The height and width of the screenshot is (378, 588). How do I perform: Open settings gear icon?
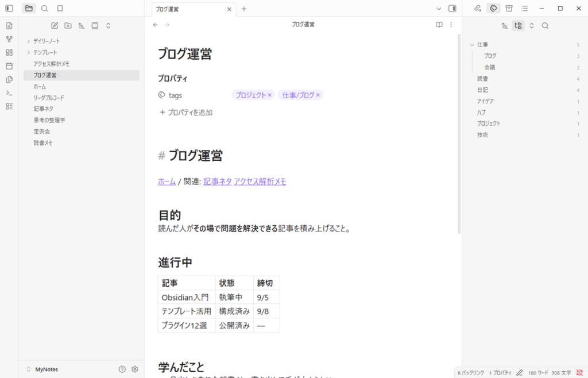pyautogui.click(x=135, y=369)
